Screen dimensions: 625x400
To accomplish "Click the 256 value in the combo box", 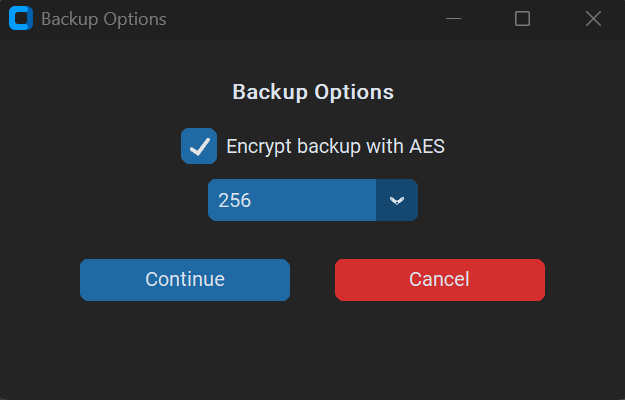I will coord(235,200).
